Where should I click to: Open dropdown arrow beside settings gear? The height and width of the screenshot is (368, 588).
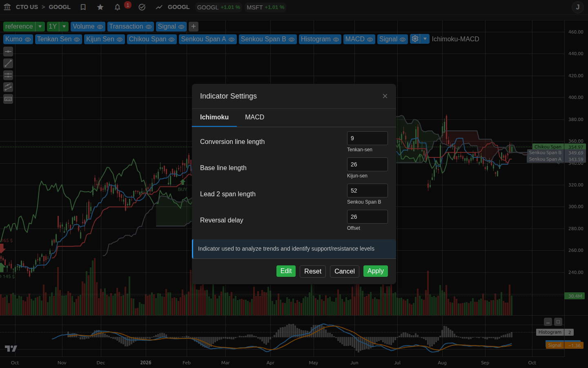coord(425,39)
